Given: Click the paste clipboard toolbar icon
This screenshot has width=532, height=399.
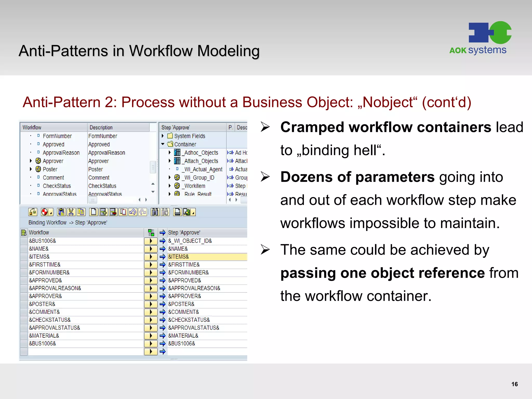Looking at the screenshot, I should [61, 212].
